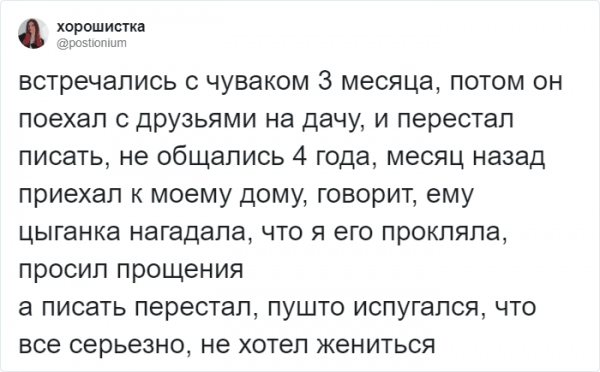The height and width of the screenshot is (372, 600).
Task: Click the word жениться at tweet end
Action: 377,344
